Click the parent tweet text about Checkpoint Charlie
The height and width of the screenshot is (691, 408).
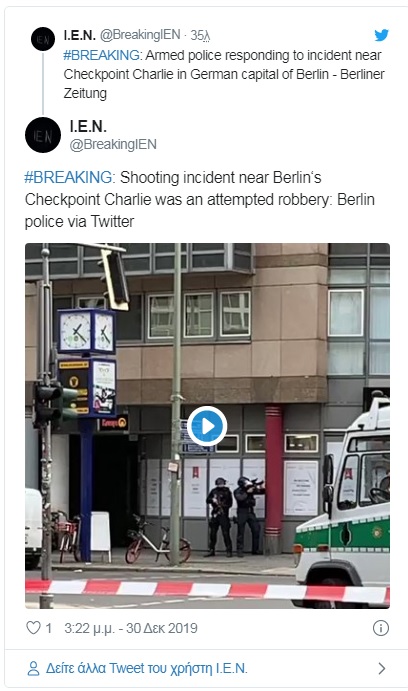coord(224,74)
